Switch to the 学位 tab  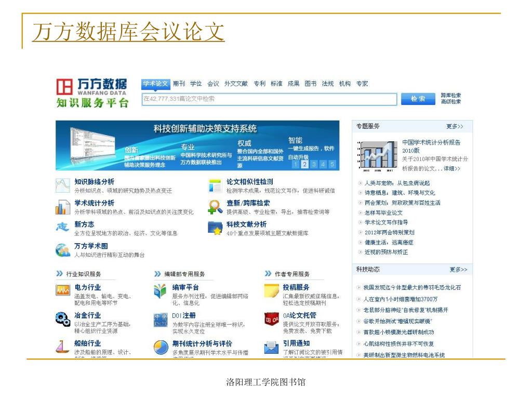(x=196, y=84)
